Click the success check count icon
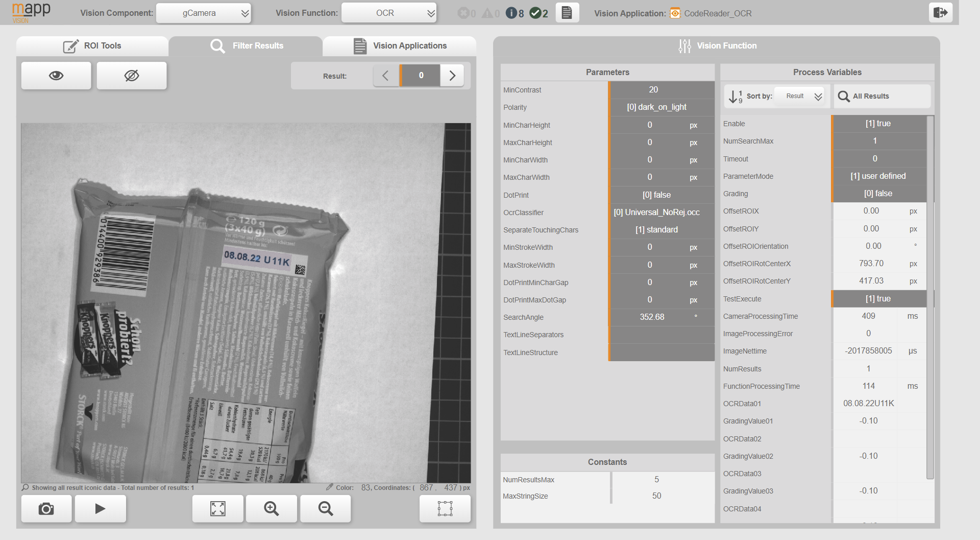Image resolution: width=980 pixels, height=540 pixels. click(535, 13)
